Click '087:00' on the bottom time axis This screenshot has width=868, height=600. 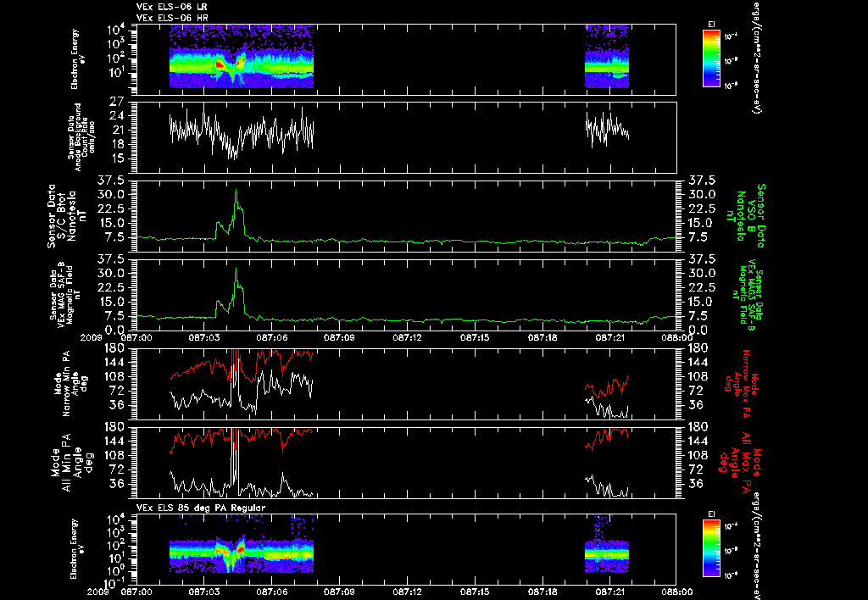136,592
